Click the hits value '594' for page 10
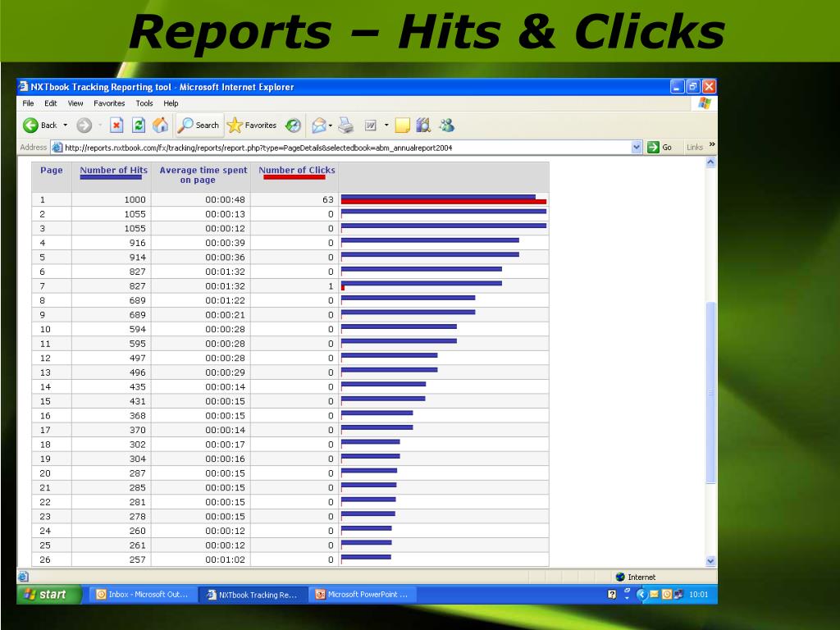This screenshot has width=840, height=630. click(x=137, y=330)
